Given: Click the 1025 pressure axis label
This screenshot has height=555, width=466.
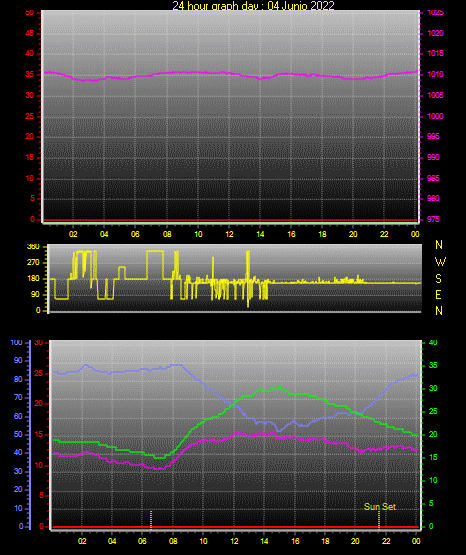Looking at the screenshot, I should pos(435,12).
